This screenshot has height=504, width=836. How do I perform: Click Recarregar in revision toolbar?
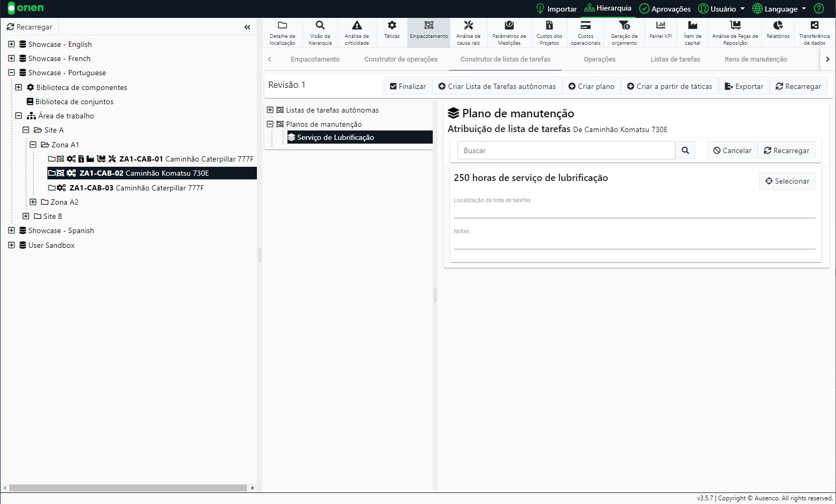click(x=798, y=86)
